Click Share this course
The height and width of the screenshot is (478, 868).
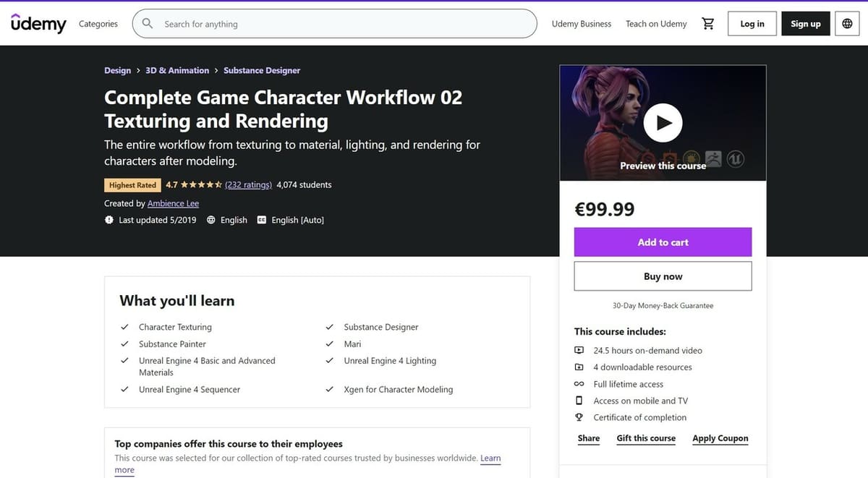pos(589,438)
